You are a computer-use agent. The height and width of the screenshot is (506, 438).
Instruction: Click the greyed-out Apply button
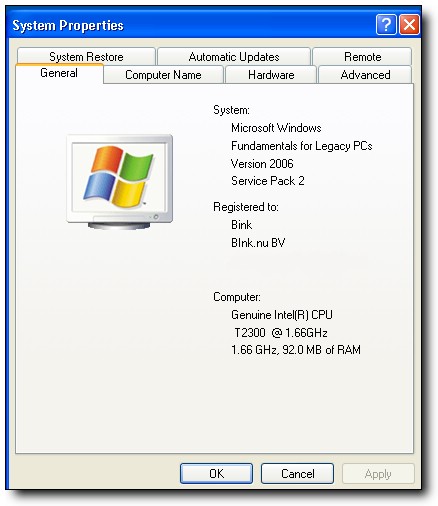click(378, 473)
